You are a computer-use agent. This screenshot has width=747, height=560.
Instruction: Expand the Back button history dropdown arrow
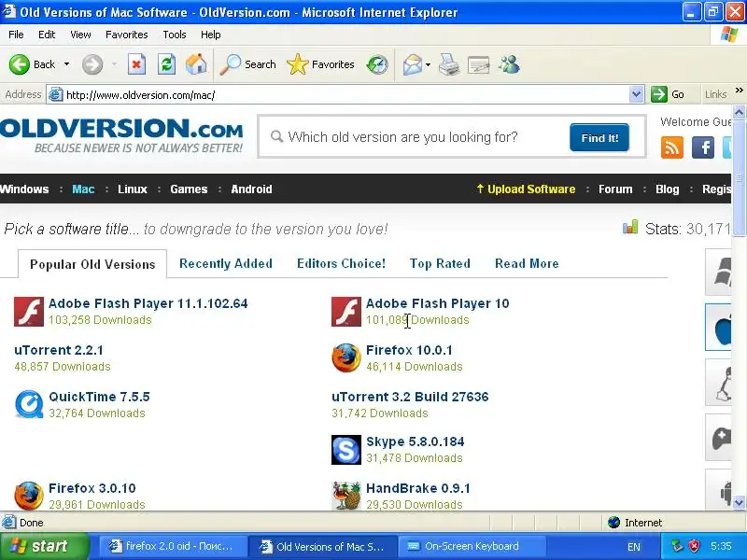[x=66, y=64]
